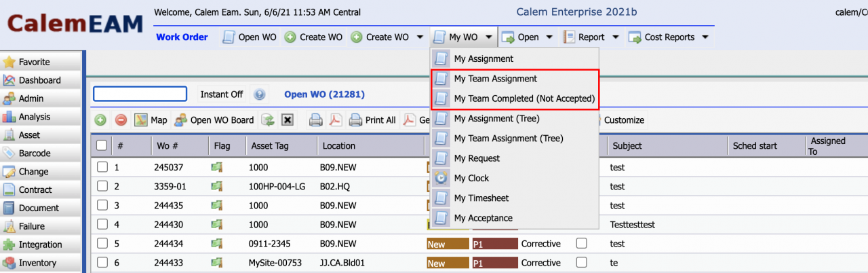Open the Map view button

(x=151, y=120)
